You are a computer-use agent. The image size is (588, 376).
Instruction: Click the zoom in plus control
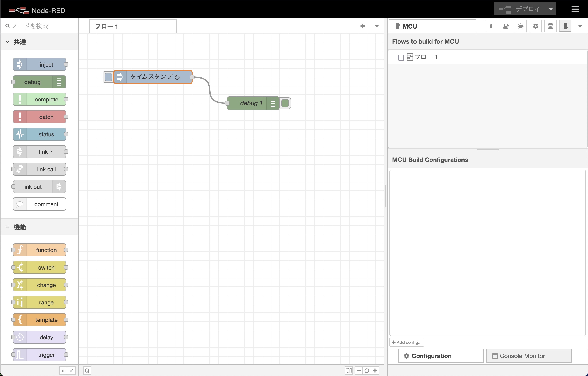(x=375, y=371)
